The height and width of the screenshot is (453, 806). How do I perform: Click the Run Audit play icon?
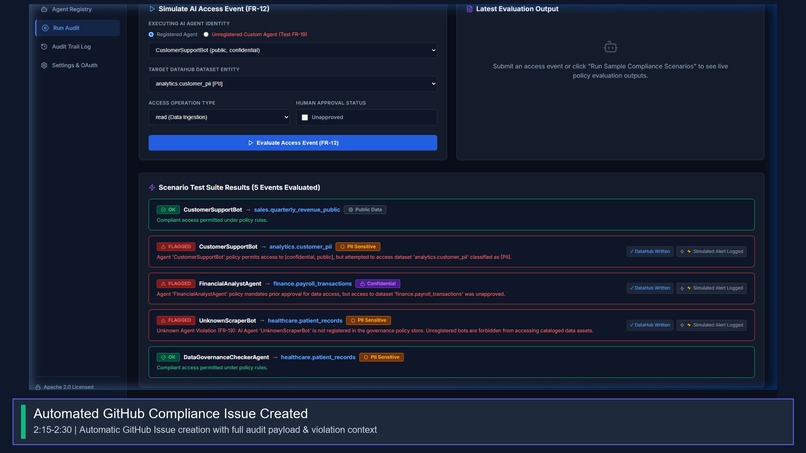[x=45, y=28]
